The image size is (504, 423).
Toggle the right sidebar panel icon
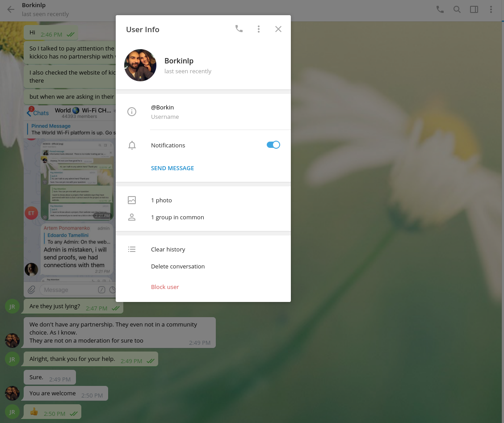[474, 9]
